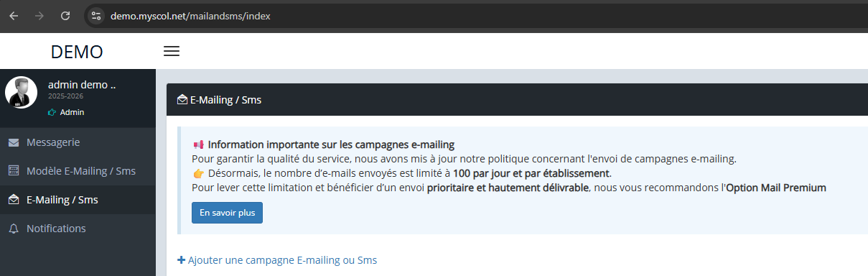This screenshot has height=276, width=868.
Task: Click the Modèle E-Mailing template icon
Action: click(14, 171)
